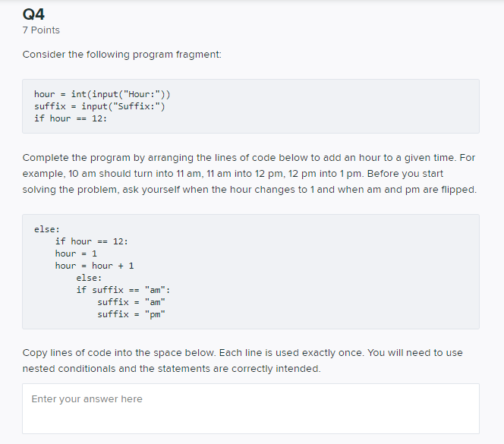The width and height of the screenshot is (504, 444).
Task: Click the line 'if suffix == "am":'
Action: [123, 290]
